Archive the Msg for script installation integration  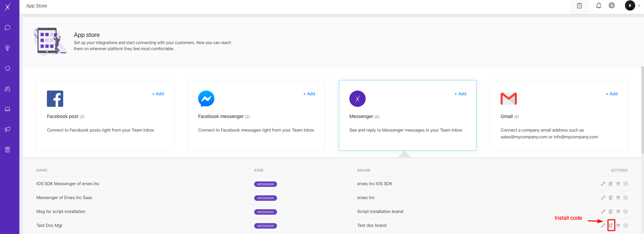coord(618,212)
